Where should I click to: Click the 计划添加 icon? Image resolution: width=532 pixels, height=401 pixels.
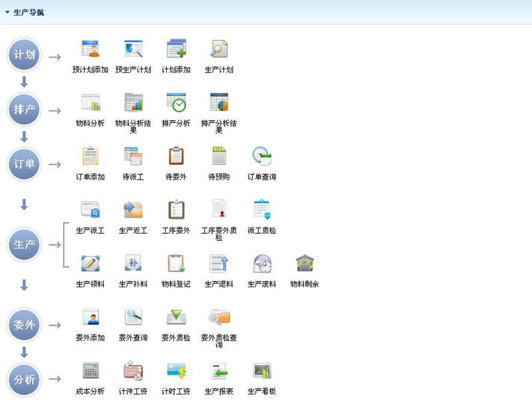[176, 49]
